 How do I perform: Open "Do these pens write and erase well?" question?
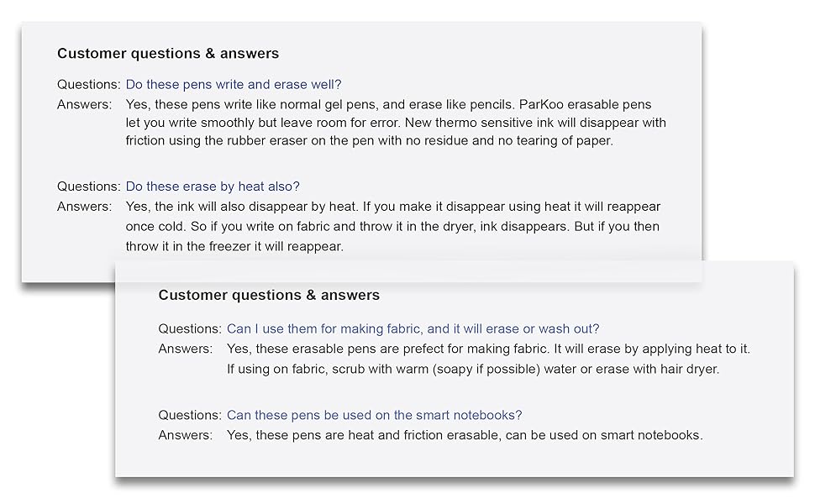[x=233, y=84]
